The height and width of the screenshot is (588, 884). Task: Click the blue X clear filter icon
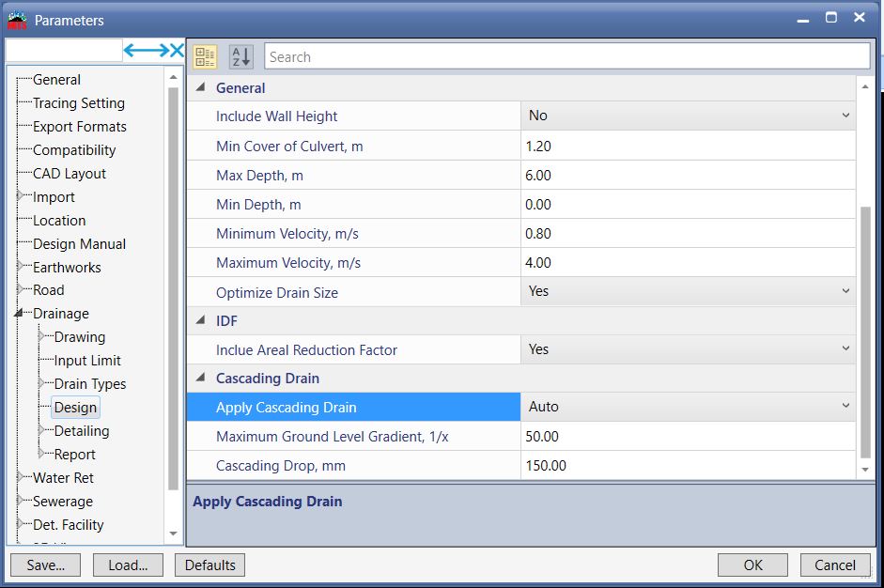pyautogui.click(x=175, y=50)
